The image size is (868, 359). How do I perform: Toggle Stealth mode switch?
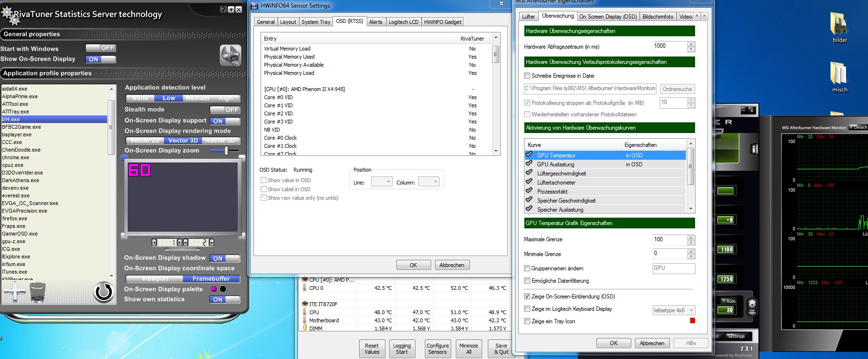(225, 110)
